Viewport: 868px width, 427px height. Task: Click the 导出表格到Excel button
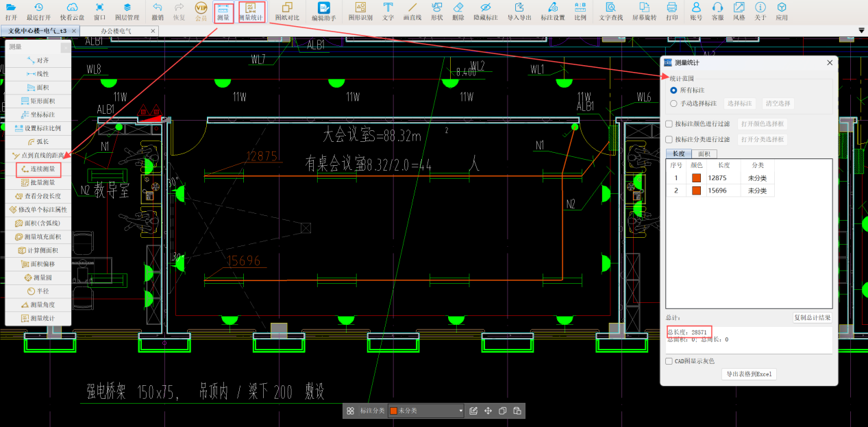point(749,374)
